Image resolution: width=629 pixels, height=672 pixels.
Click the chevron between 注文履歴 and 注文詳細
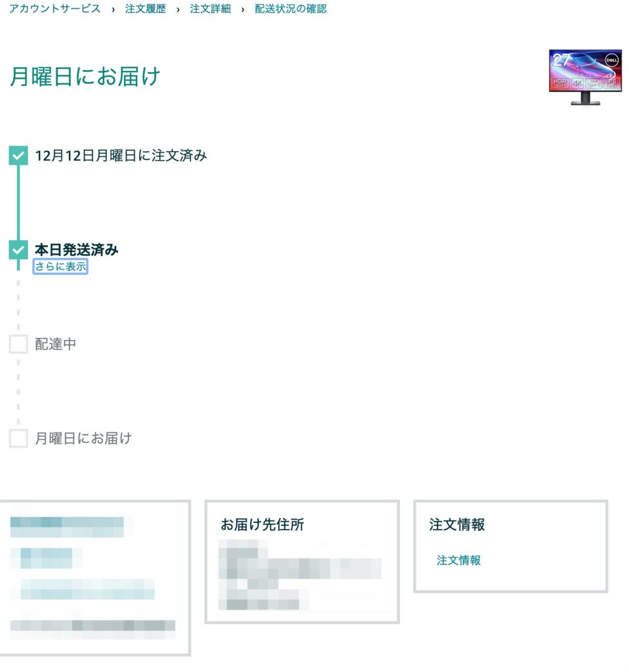178,9
